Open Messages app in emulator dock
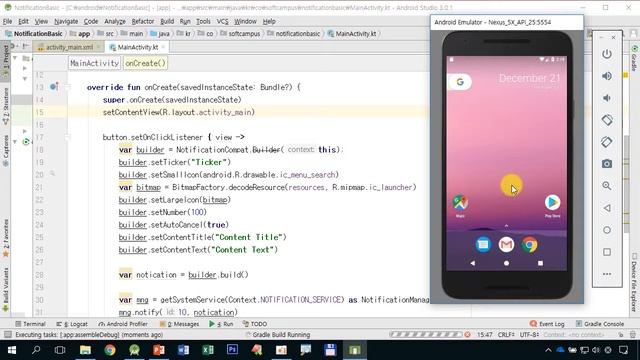640x360 pixels. (x=483, y=244)
